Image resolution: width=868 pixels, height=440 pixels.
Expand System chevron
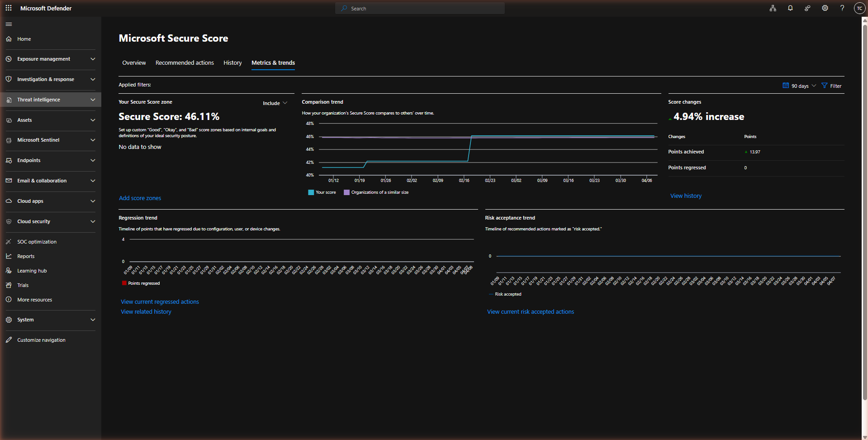(x=93, y=320)
